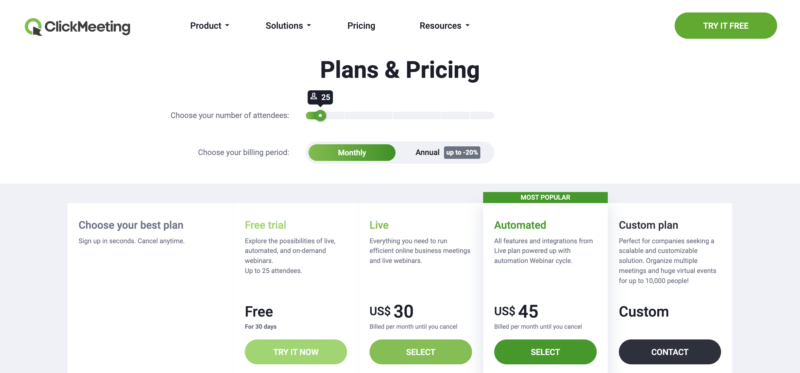Click the far right end of attendees slider
The width and height of the screenshot is (800, 373).
click(x=491, y=116)
